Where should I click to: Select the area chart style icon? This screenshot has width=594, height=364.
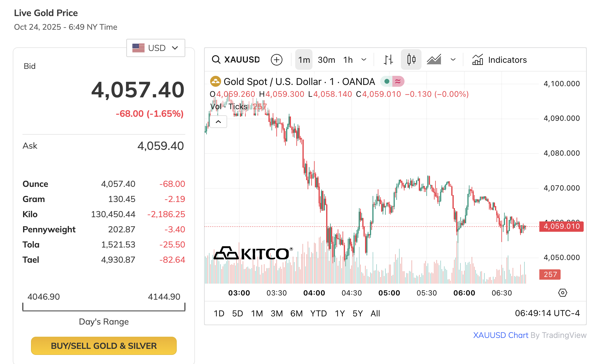tap(434, 60)
